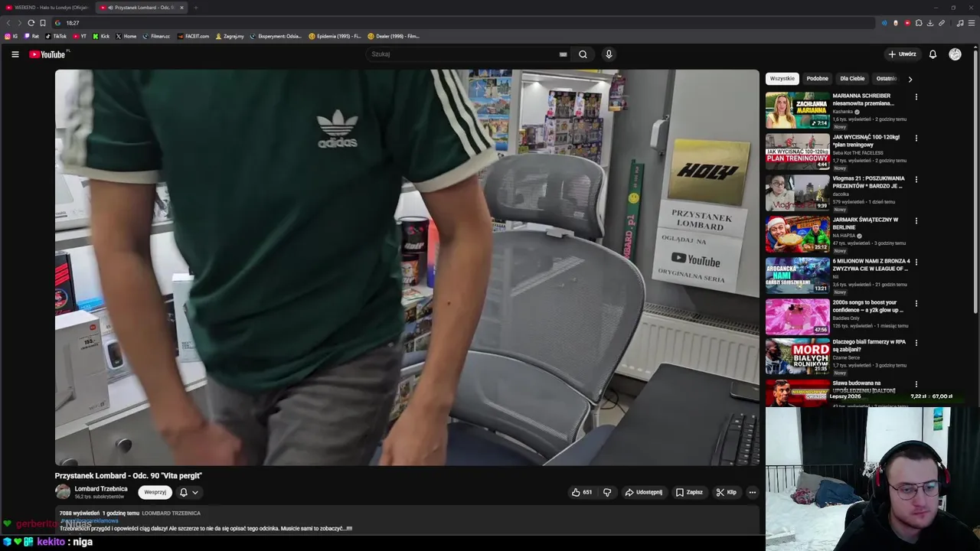980x551 pixels.
Task: Start voice search with microphone icon
Action: click(609, 54)
